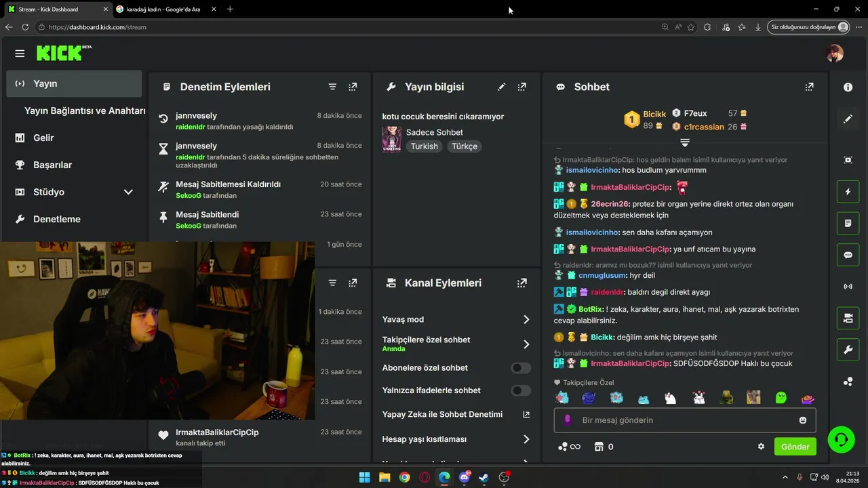
Task: Open the hamburger menu beside the Kick logo
Action: point(20,54)
